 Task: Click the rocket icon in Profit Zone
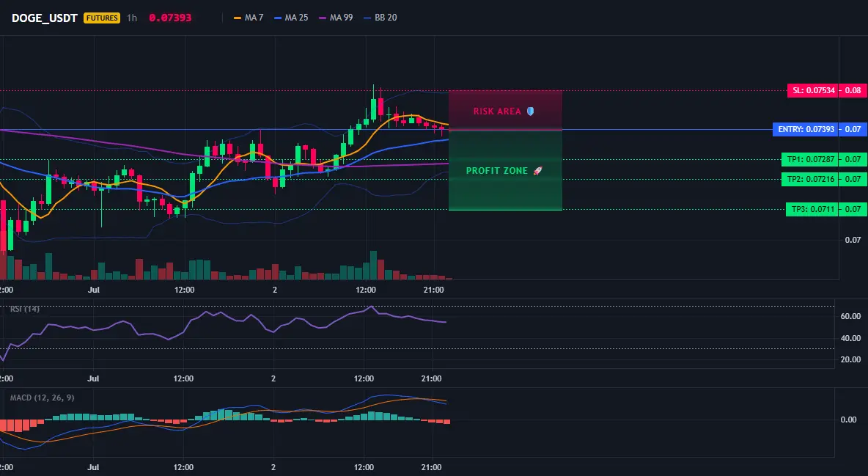[537, 171]
